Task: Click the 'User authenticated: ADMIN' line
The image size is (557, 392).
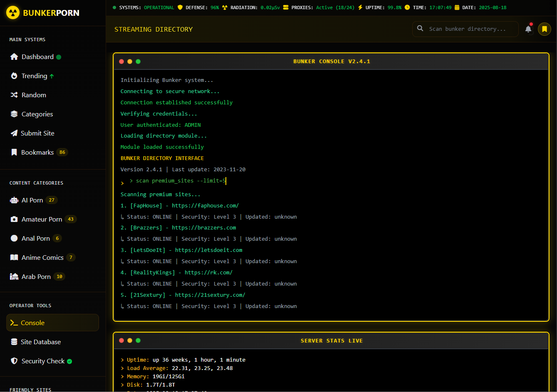Action: tap(161, 125)
